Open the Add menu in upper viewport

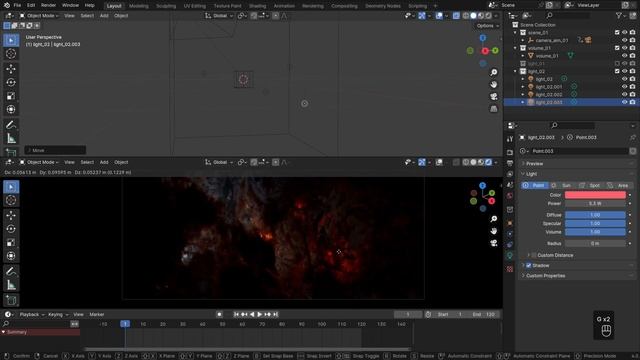click(104, 16)
